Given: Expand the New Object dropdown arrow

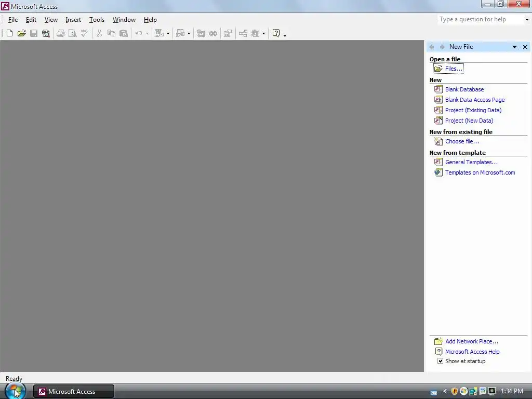Looking at the screenshot, I should point(263,33).
